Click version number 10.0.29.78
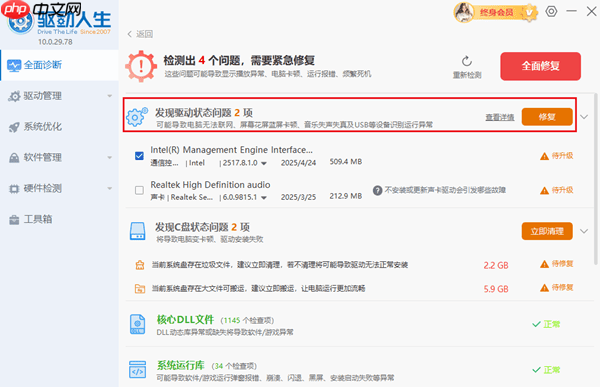The width and height of the screenshot is (600, 387). [55, 42]
